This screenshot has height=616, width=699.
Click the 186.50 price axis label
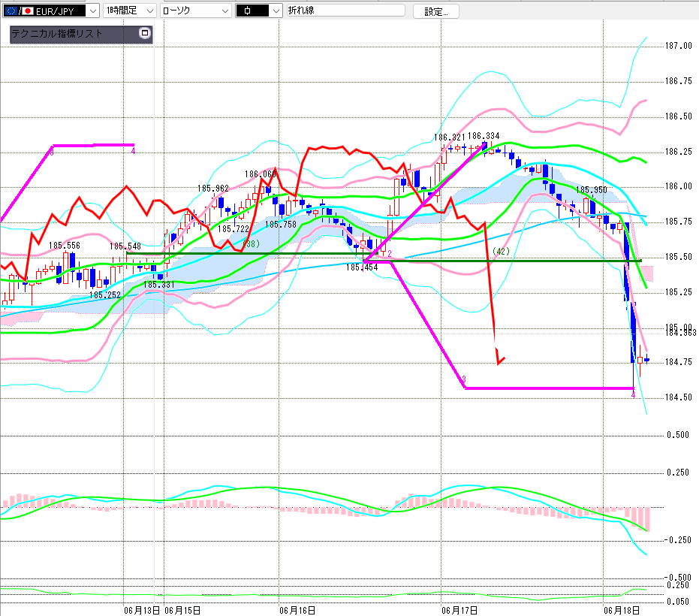coord(678,116)
